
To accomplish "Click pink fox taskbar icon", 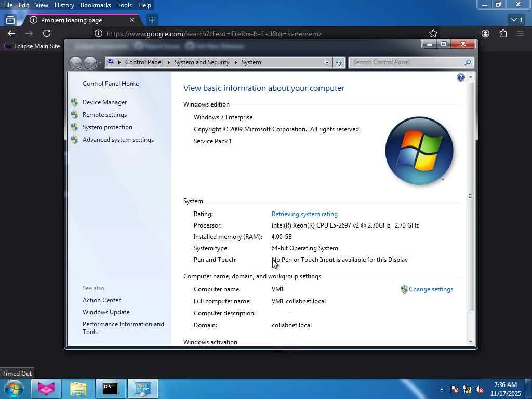I will [46, 389].
